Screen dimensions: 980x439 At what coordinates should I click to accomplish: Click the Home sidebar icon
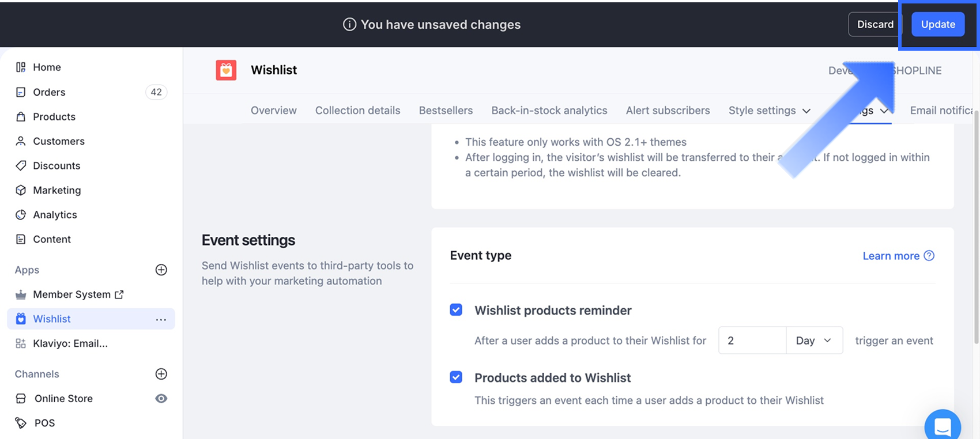click(x=21, y=67)
